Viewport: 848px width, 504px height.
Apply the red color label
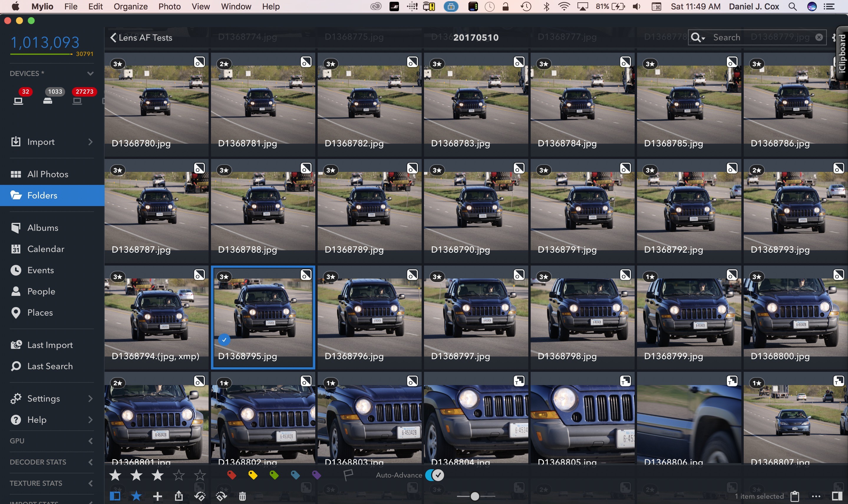click(x=232, y=475)
